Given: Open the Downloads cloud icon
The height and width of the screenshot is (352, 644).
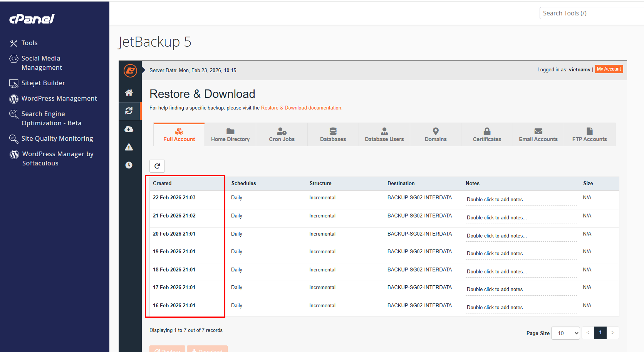Looking at the screenshot, I should (x=129, y=129).
